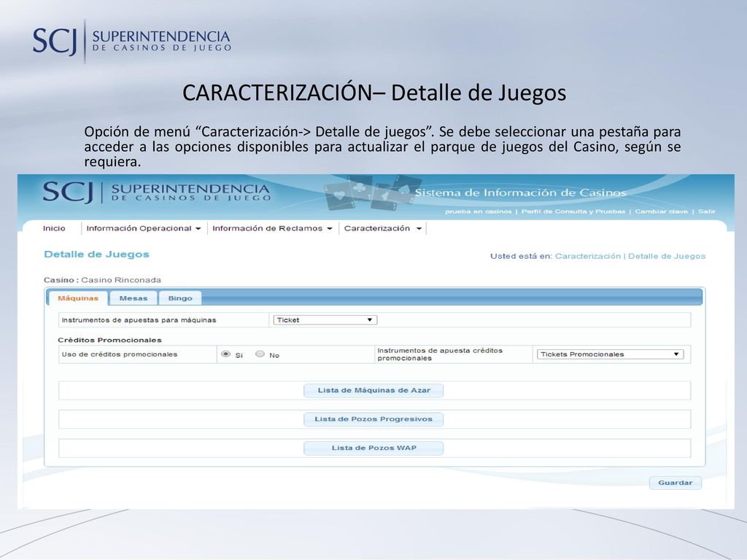This screenshot has height=560, width=747.
Task: Select the No radio button for promotional credits
Action: [x=260, y=354]
